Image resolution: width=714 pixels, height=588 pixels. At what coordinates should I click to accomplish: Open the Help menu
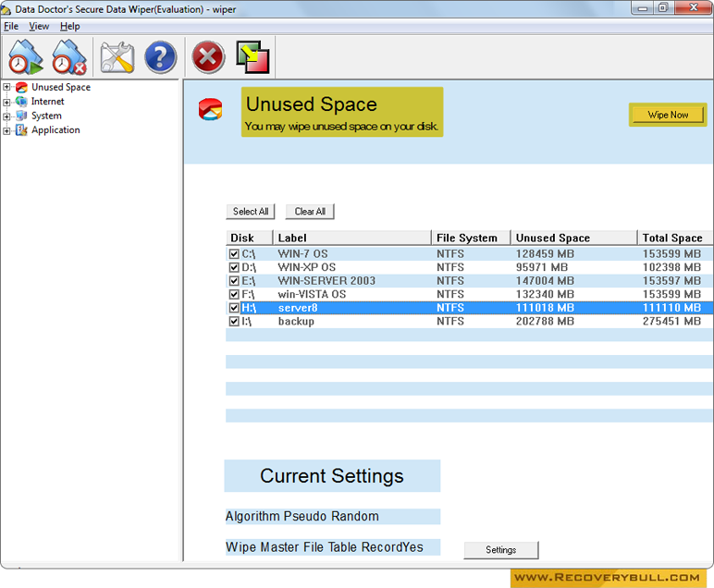point(69,27)
